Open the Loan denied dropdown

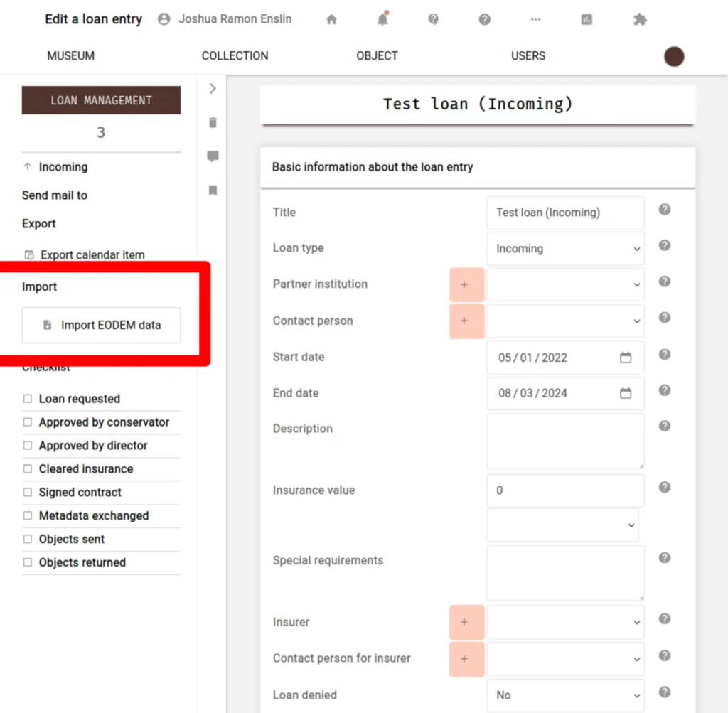[x=565, y=695]
